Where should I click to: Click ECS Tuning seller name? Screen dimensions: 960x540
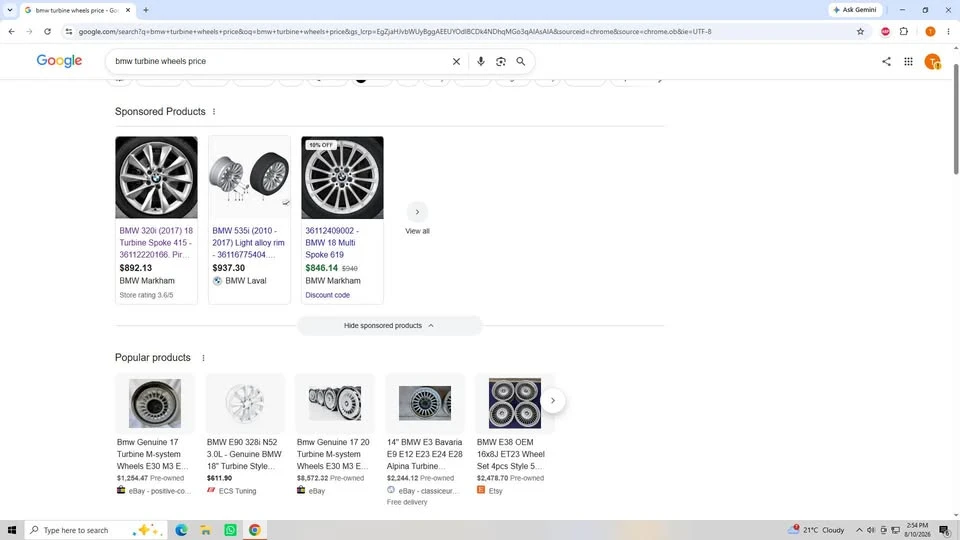tap(237, 491)
